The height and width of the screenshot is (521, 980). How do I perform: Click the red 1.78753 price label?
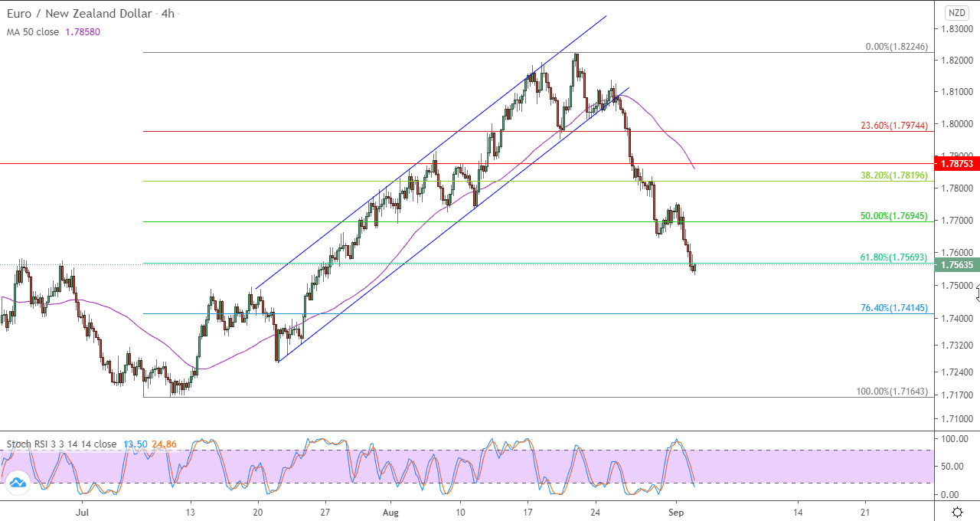coord(956,163)
